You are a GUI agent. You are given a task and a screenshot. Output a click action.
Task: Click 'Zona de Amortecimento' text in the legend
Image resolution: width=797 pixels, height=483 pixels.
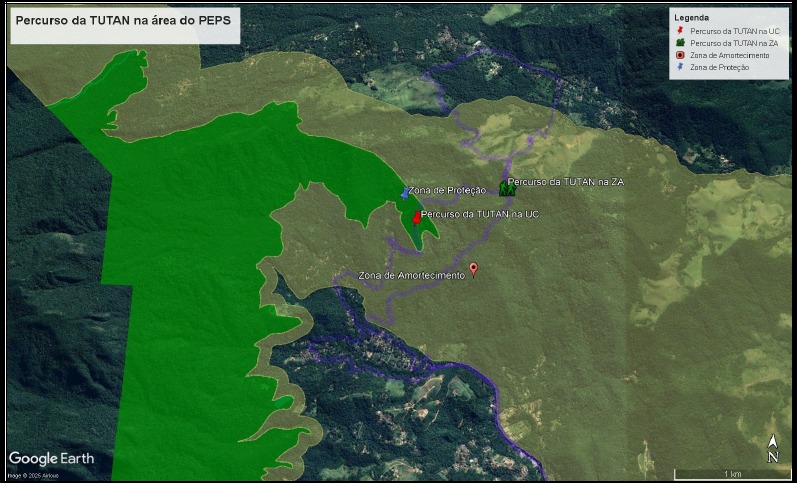point(730,55)
